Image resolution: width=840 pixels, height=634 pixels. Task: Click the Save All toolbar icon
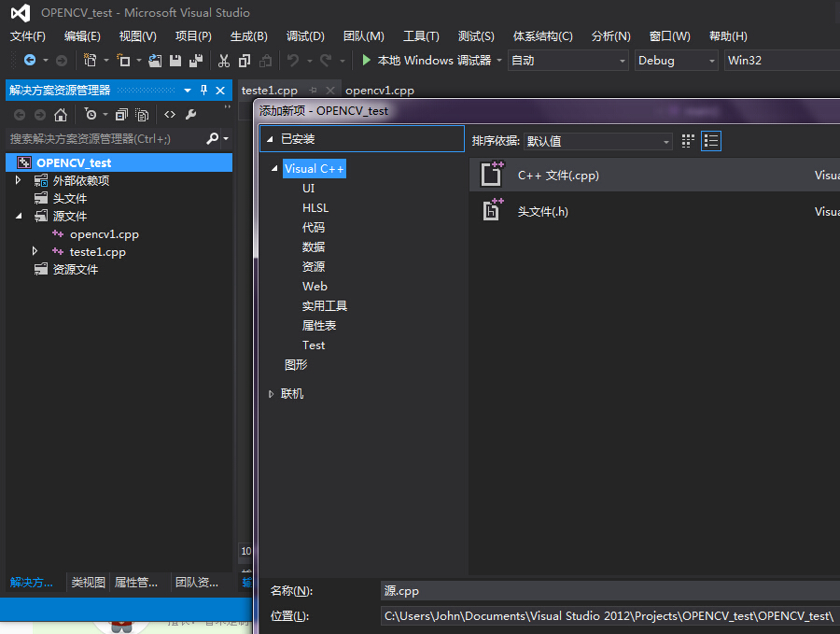click(x=196, y=61)
